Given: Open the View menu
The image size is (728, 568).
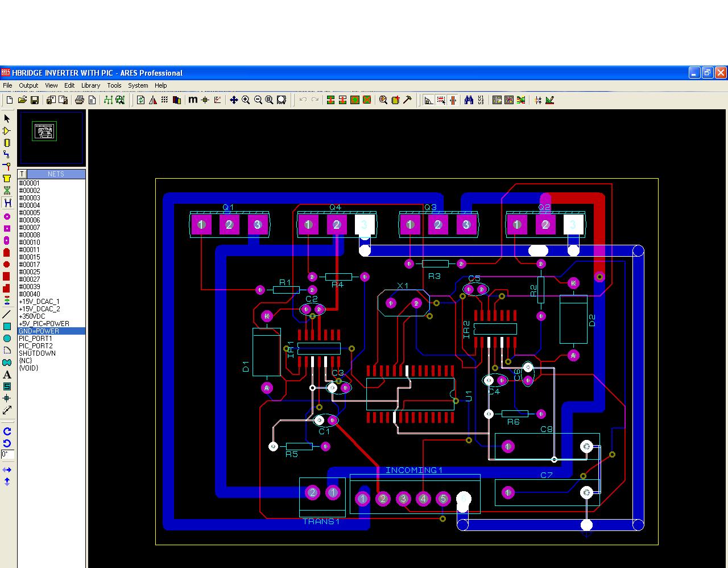Looking at the screenshot, I should click(51, 85).
